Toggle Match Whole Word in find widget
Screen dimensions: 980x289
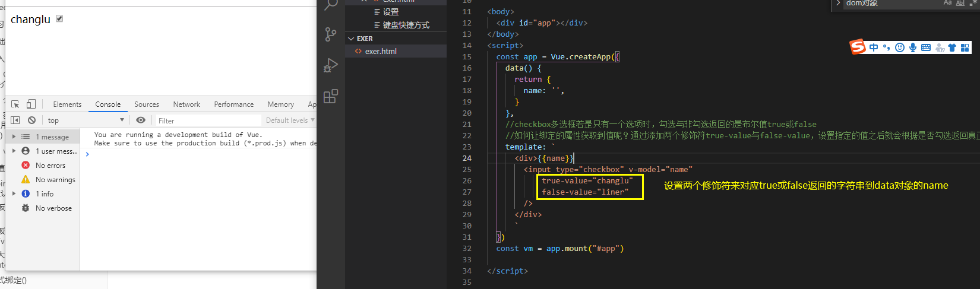point(960,3)
